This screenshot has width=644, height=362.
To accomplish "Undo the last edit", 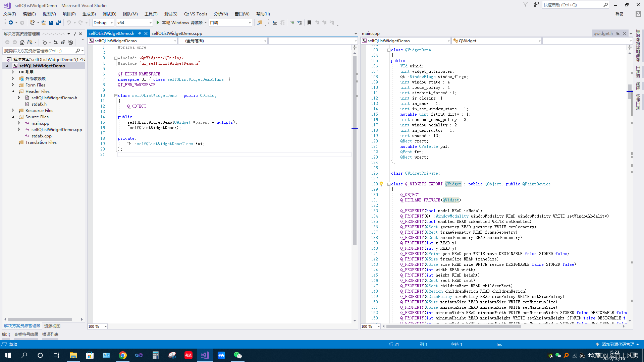I will pyautogui.click(x=68, y=22).
